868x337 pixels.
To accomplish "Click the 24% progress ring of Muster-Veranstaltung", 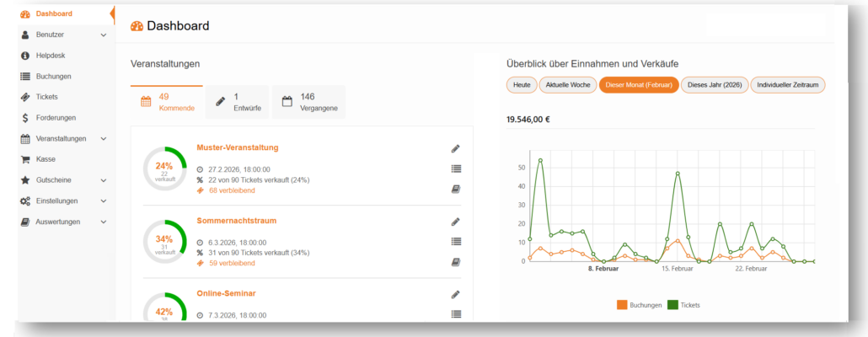I will pyautogui.click(x=164, y=168).
